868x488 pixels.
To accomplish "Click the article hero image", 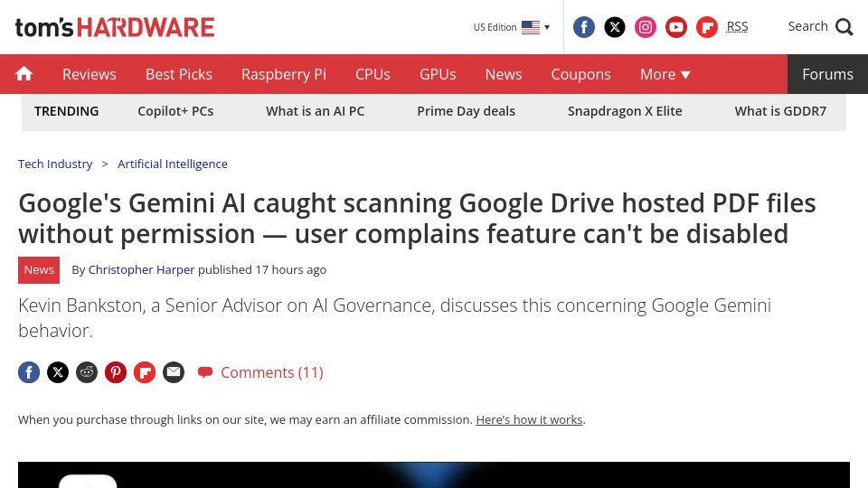I will tap(433, 474).
